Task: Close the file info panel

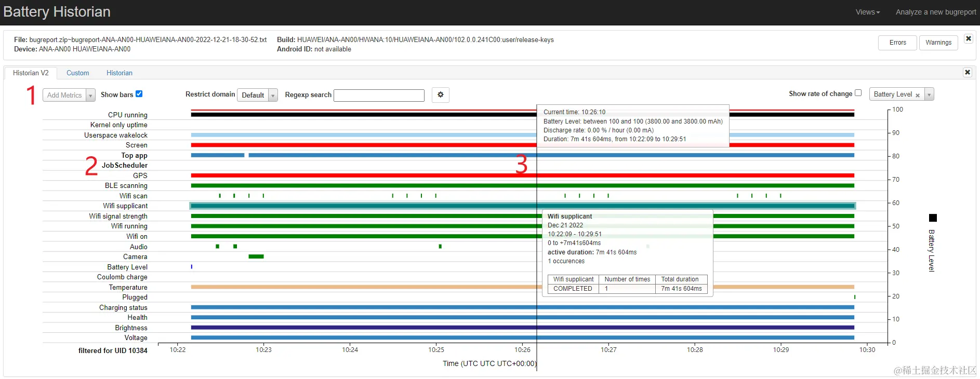Action: (x=969, y=39)
